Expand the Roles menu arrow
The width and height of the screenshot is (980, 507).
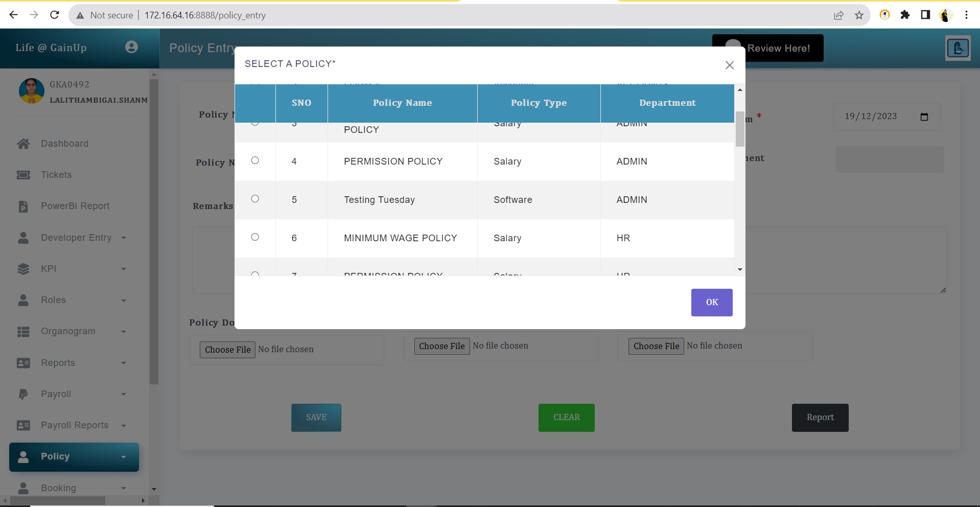pos(124,301)
